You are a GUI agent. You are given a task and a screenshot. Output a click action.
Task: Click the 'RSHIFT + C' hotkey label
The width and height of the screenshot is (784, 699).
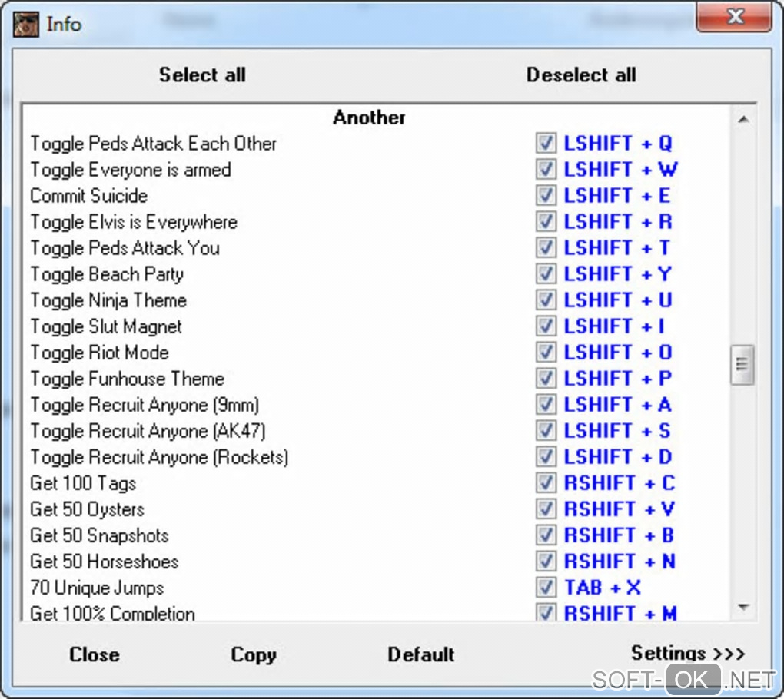coord(620,483)
